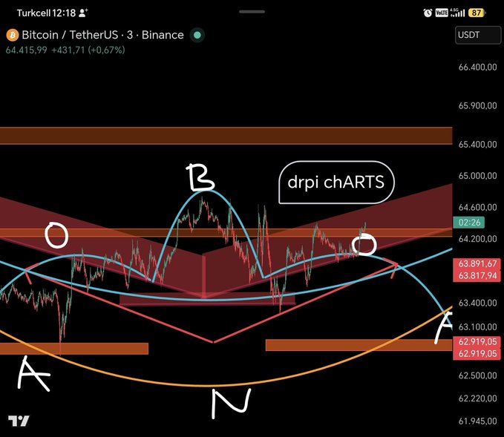
Task: Tap the Turkcell 12:18 status text
Action: (x=46, y=13)
